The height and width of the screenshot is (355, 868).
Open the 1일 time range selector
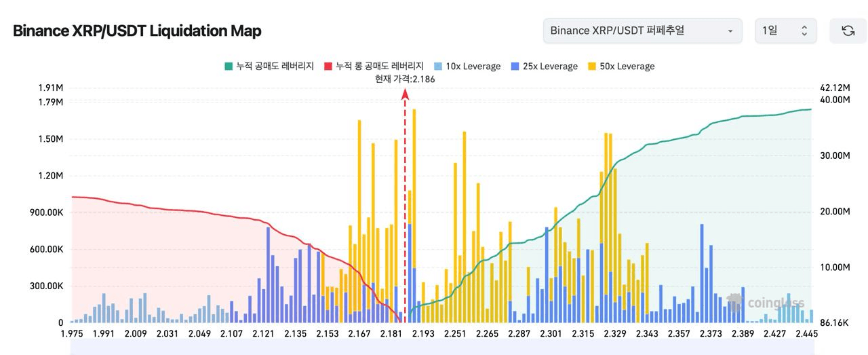tap(786, 31)
